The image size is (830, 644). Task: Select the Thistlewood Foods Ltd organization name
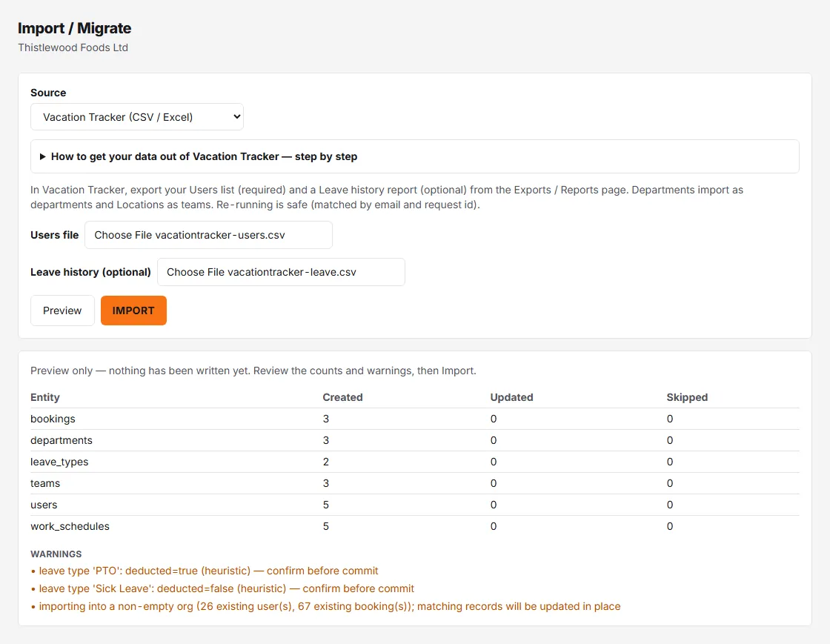(x=73, y=47)
